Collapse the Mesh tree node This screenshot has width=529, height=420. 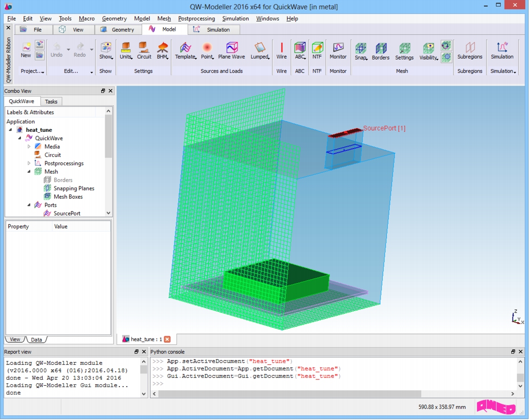click(29, 171)
